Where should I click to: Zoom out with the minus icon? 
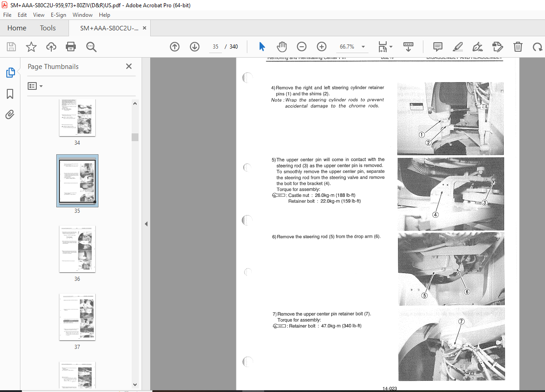point(302,47)
